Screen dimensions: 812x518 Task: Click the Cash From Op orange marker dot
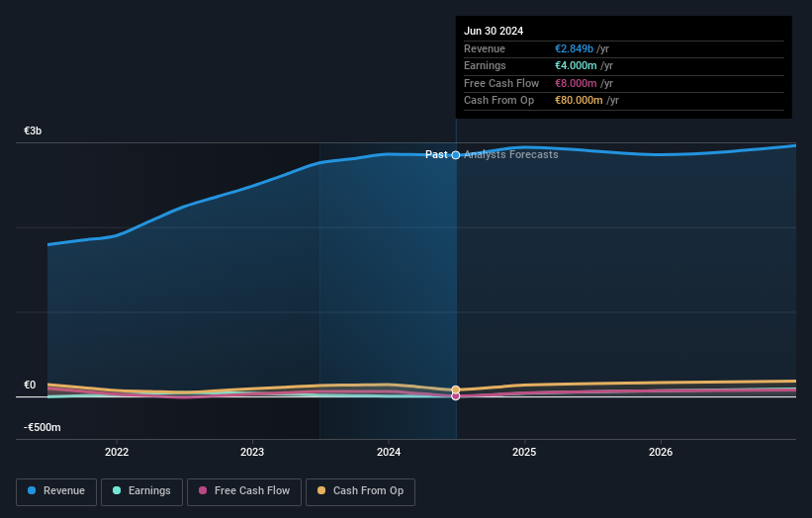pyautogui.click(x=456, y=389)
